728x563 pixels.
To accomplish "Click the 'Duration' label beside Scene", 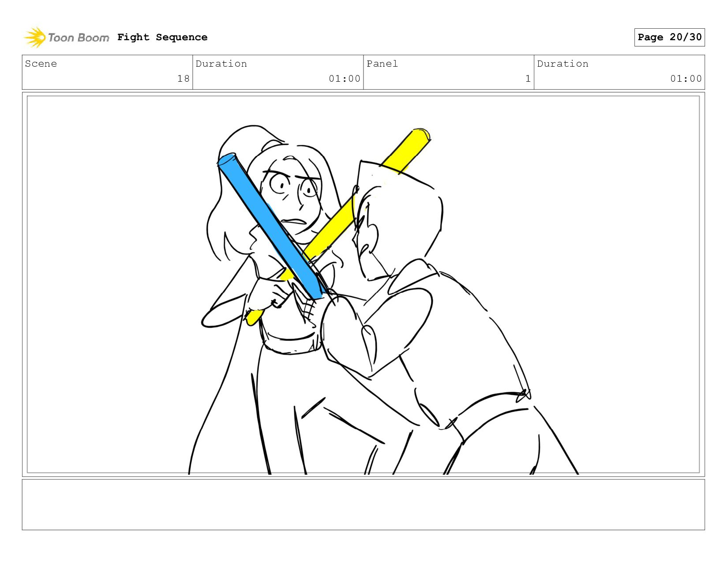I will (221, 64).
